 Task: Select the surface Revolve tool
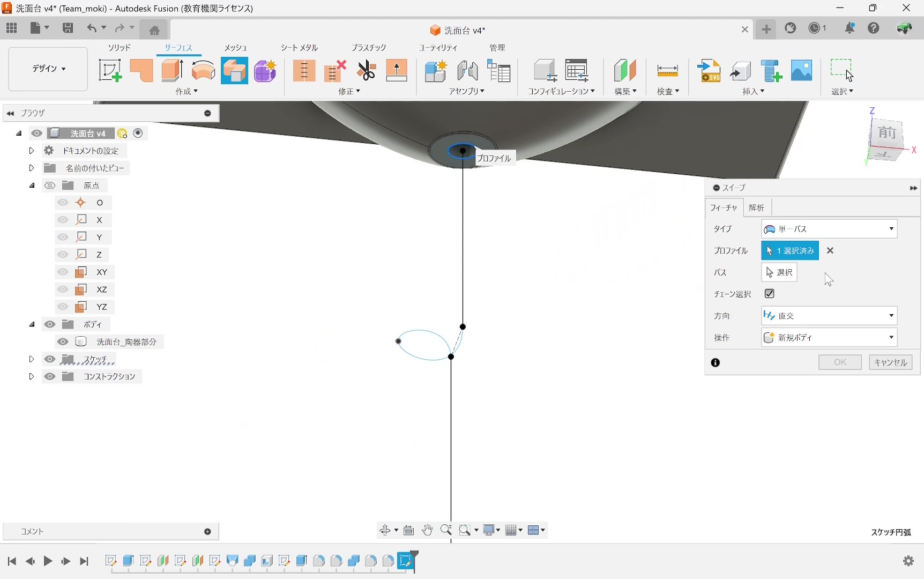[203, 71]
